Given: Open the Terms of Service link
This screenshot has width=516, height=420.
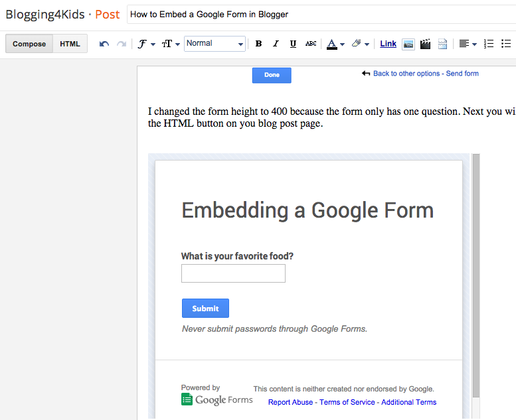Looking at the screenshot, I should [347, 402].
